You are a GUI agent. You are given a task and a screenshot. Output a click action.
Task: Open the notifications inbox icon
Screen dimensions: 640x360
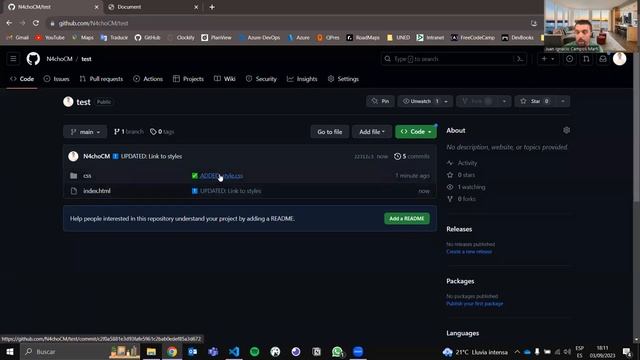[x=603, y=59]
